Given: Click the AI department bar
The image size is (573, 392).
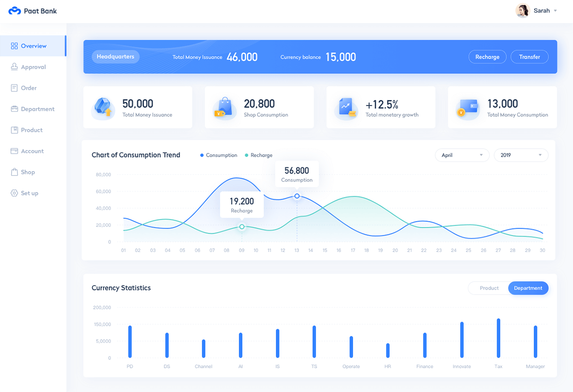Looking at the screenshot, I should click(x=240, y=345).
